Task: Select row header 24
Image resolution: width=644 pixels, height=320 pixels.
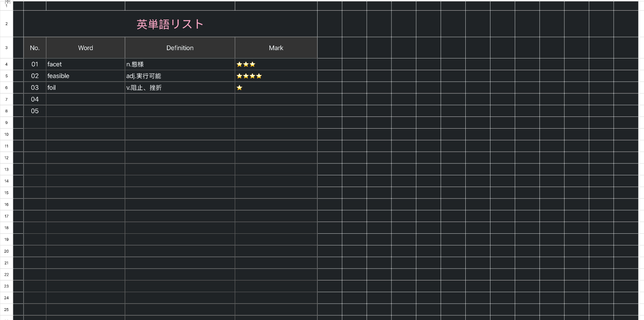Action: pos(6,298)
